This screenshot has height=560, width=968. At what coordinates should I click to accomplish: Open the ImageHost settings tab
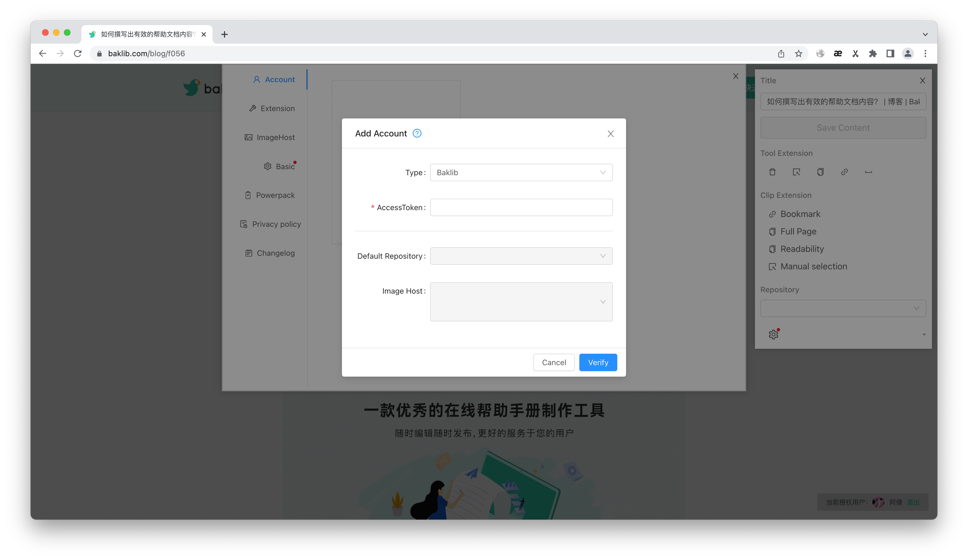pyautogui.click(x=270, y=138)
